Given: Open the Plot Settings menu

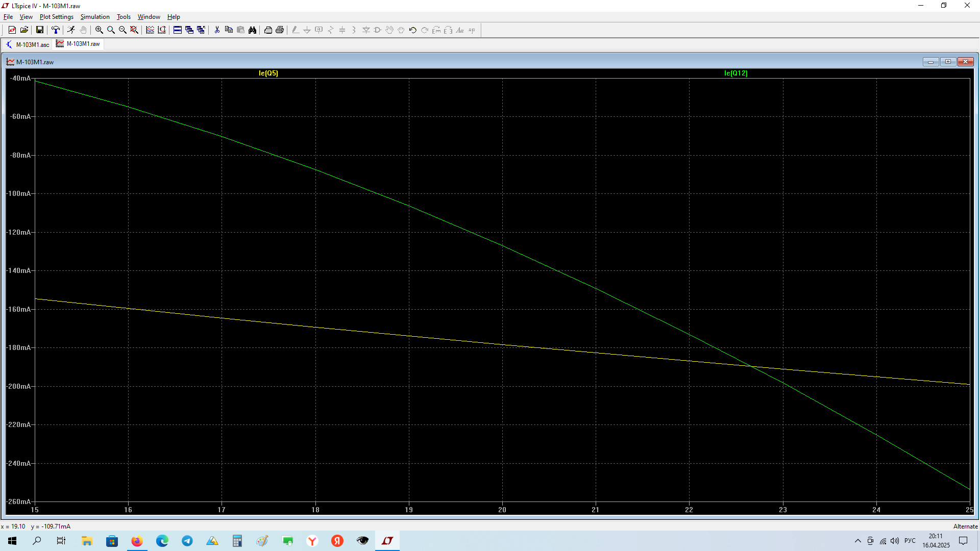Looking at the screenshot, I should click(56, 17).
